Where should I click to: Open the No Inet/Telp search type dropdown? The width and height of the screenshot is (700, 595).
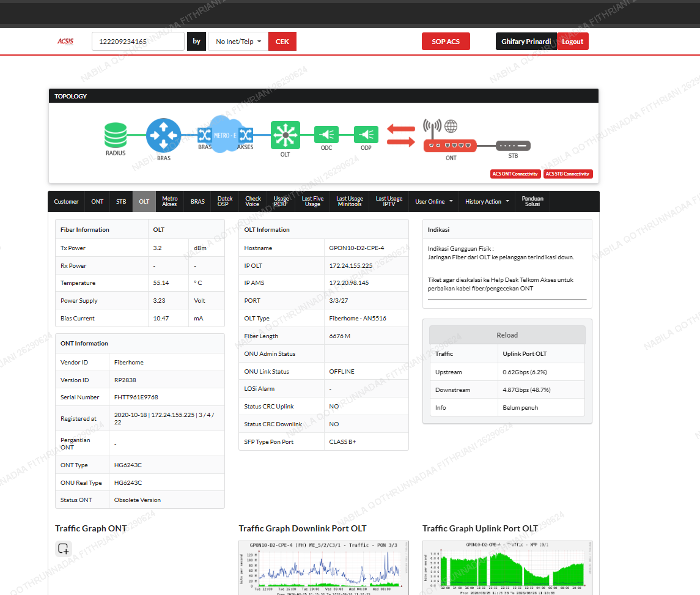(238, 42)
